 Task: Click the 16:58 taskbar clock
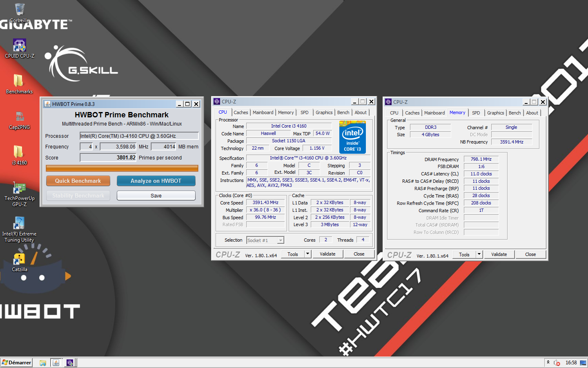click(x=571, y=363)
